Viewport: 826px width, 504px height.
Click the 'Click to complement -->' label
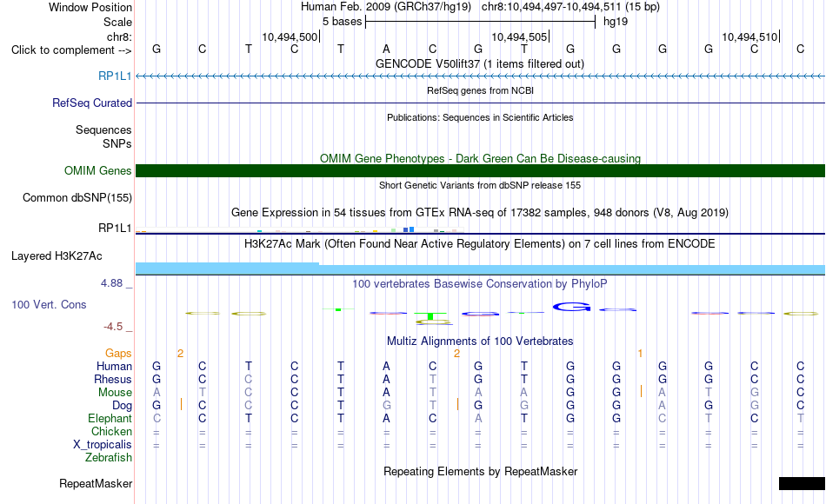(x=71, y=50)
